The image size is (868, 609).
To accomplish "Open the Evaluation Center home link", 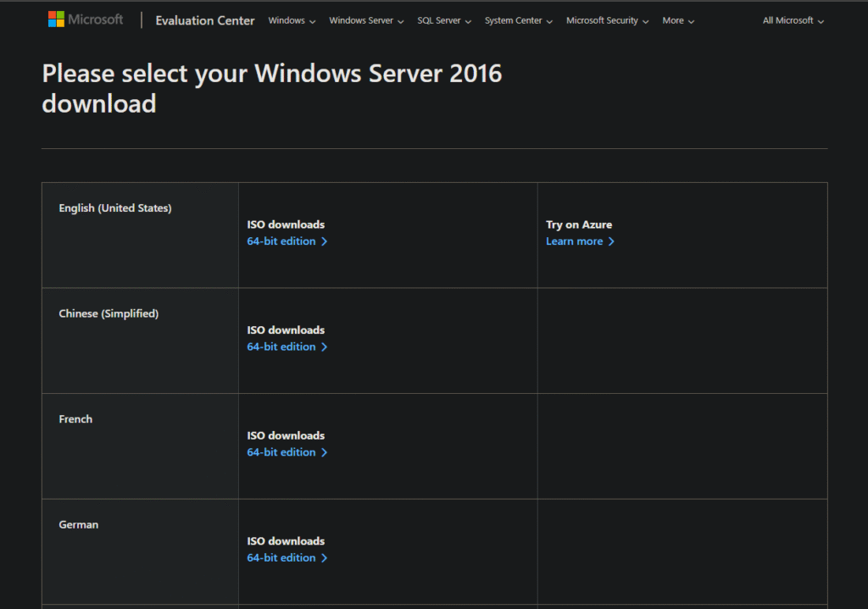I will [205, 20].
